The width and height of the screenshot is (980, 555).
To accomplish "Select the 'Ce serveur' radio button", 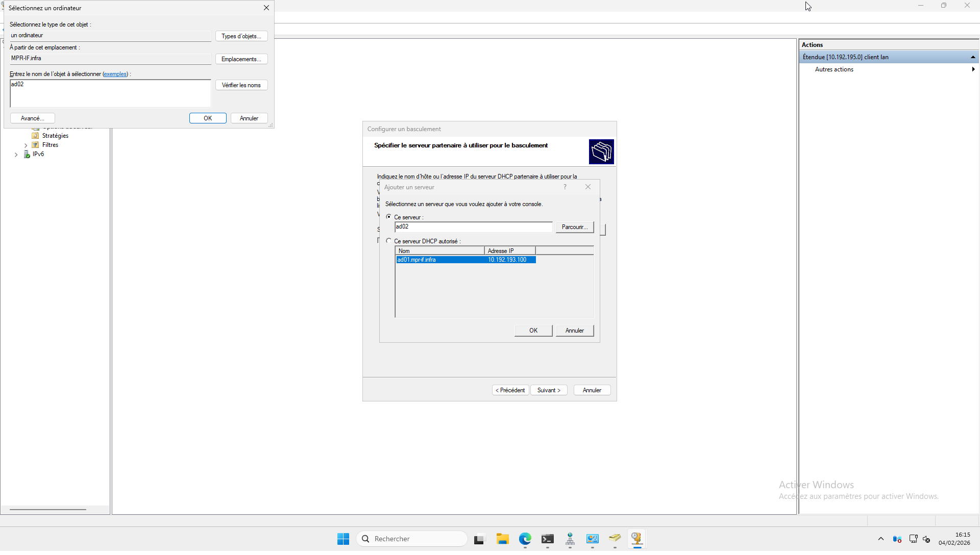I will [389, 217].
